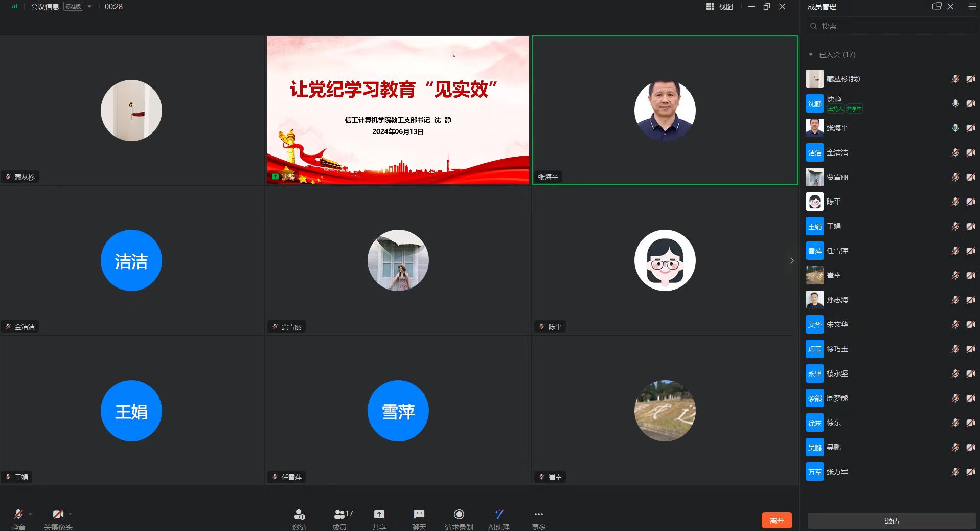Click the Invite (邀请) button in member panel
Image resolution: width=980 pixels, height=531 pixels.
coord(892,521)
